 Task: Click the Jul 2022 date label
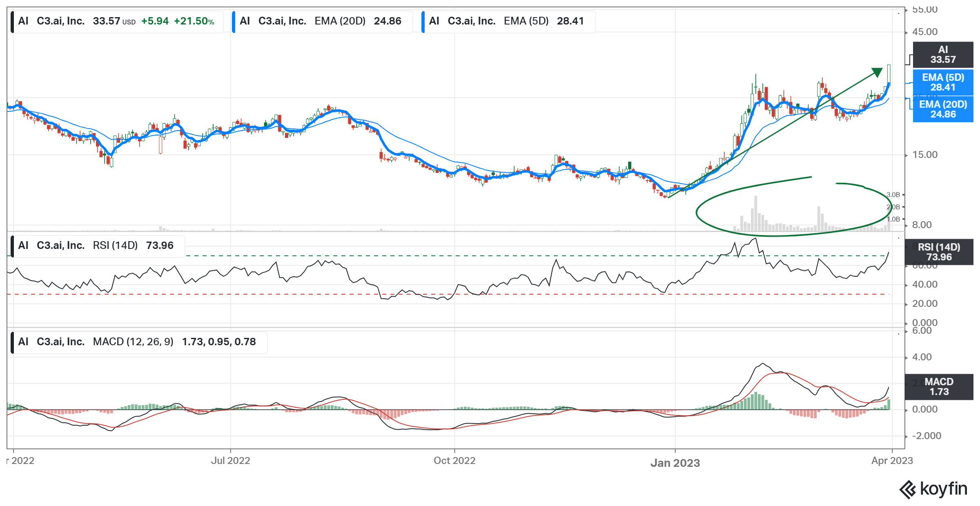point(230,461)
